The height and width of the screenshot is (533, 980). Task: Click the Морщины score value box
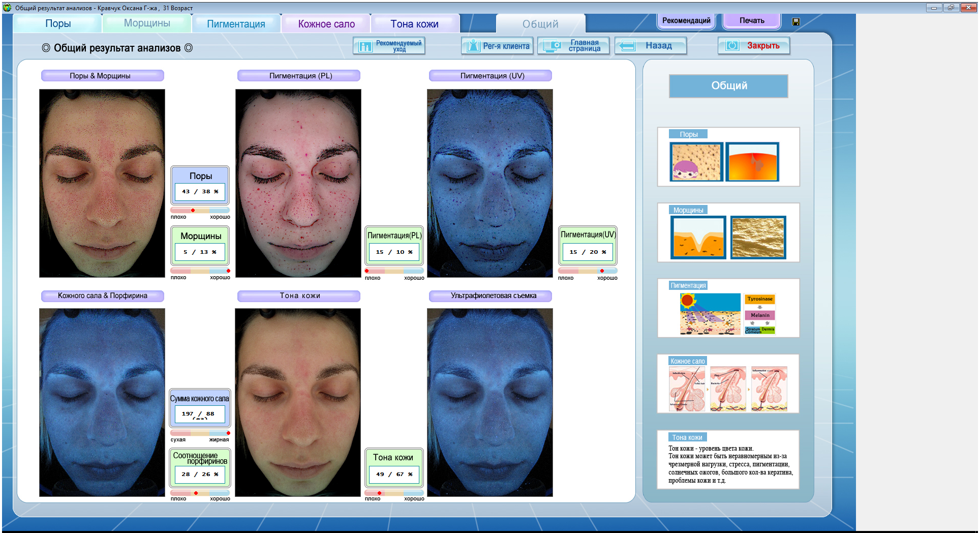[x=200, y=252]
